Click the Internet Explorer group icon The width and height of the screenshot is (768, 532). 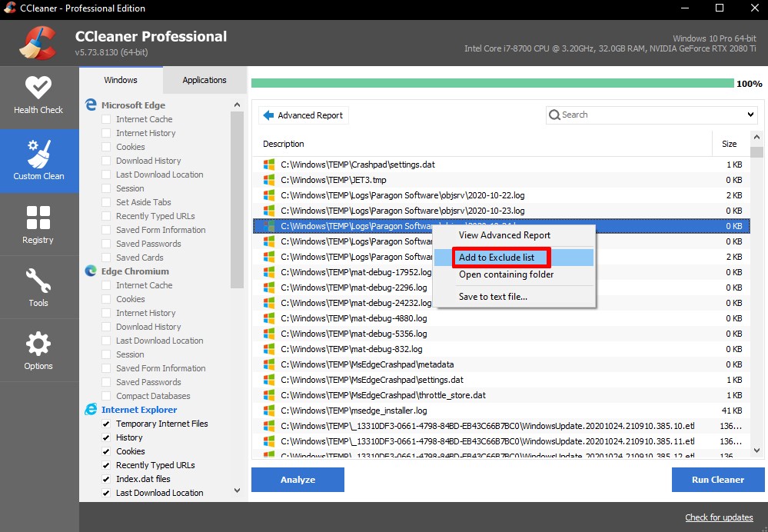click(91, 410)
